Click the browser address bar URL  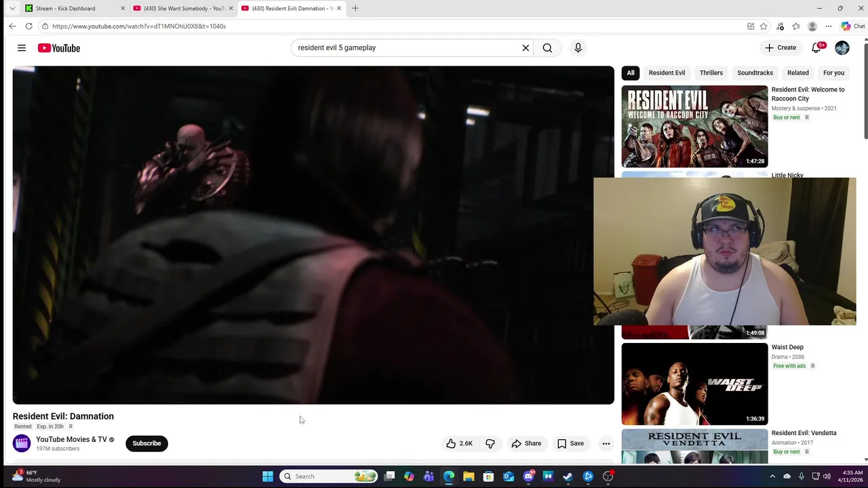(x=139, y=26)
